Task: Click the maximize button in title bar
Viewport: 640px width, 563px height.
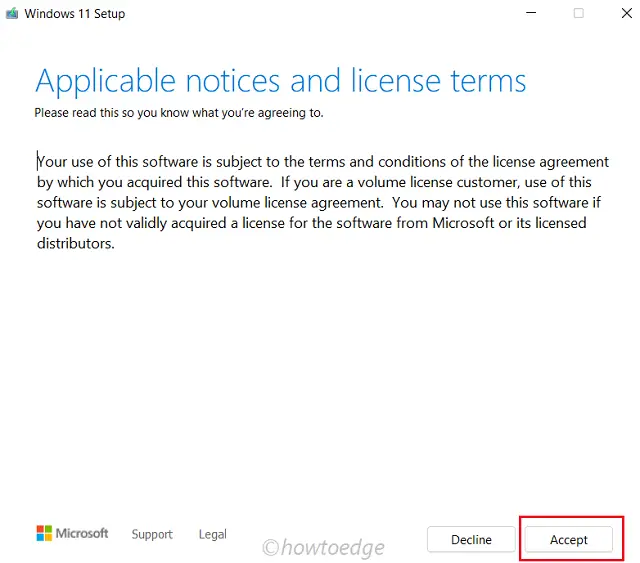Action: [578, 14]
